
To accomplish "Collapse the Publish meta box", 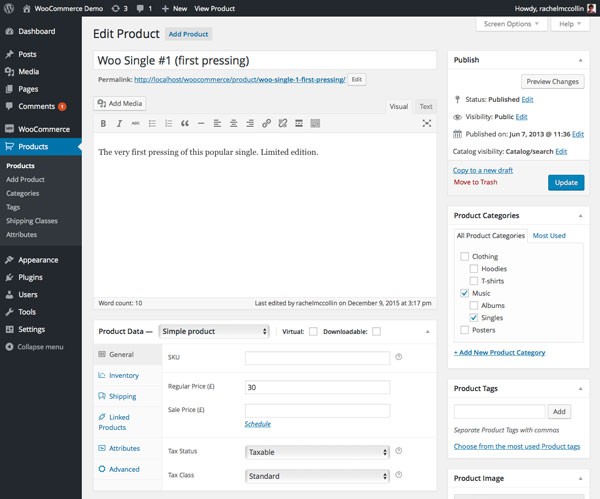I will pos(580,60).
